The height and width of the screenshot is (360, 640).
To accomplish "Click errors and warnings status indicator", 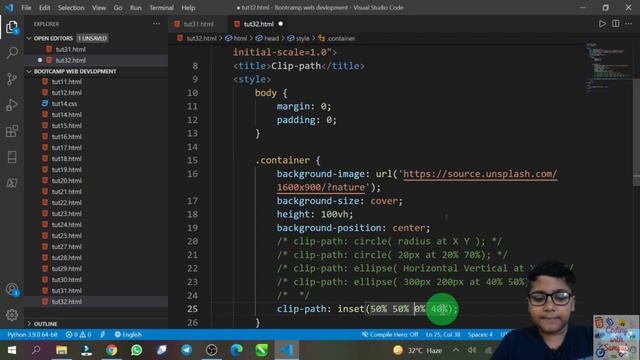I will [x=78, y=334].
